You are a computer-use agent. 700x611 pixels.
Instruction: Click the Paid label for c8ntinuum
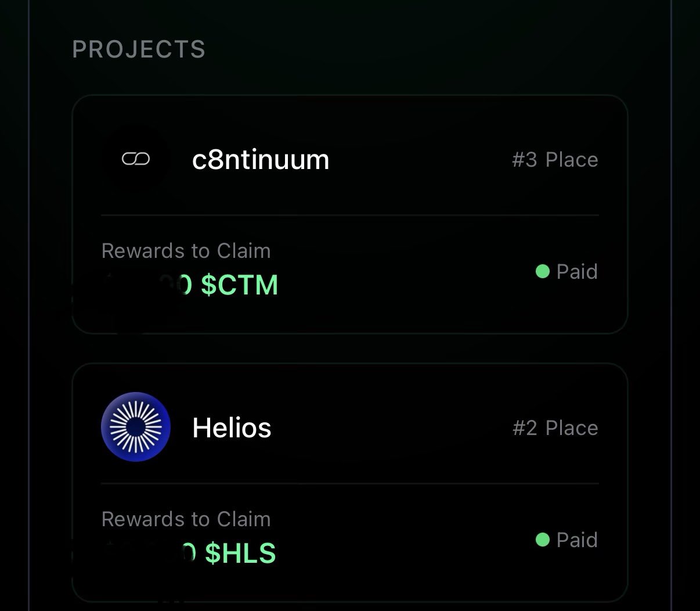click(x=577, y=271)
